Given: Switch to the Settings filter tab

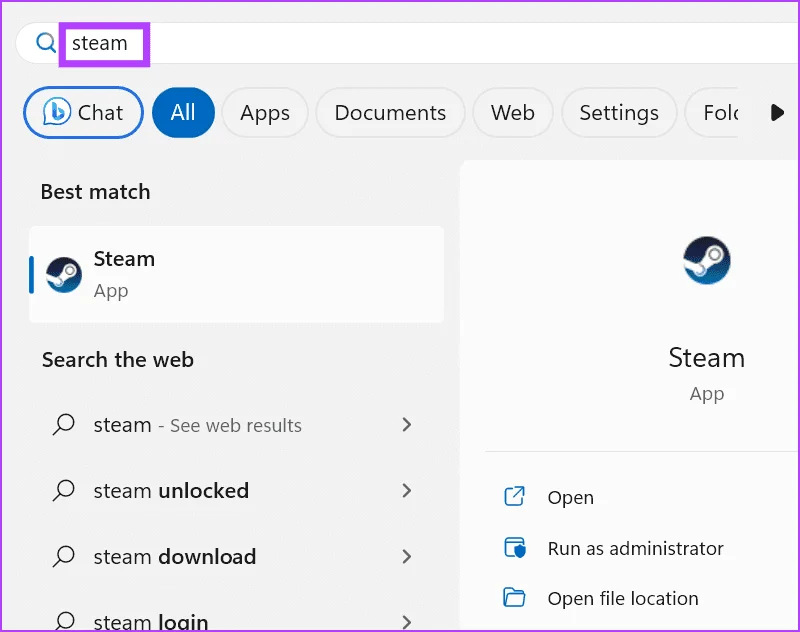Looking at the screenshot, I should [619, 113].
